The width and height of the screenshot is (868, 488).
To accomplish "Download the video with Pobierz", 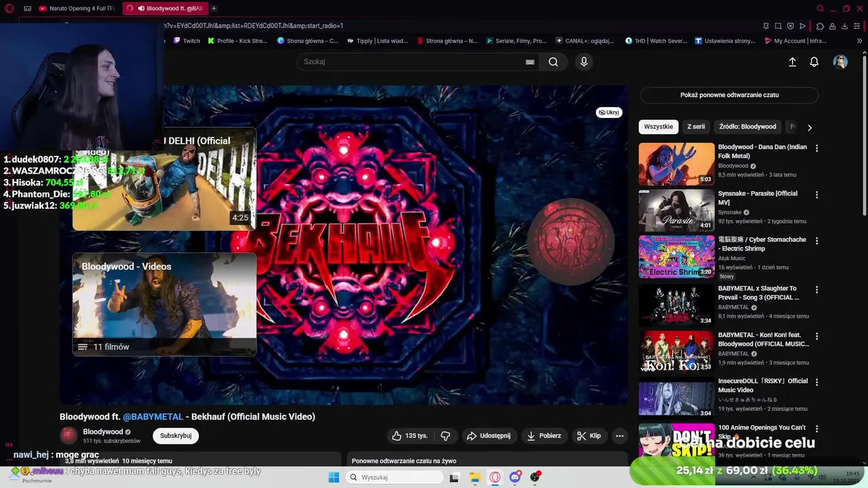I will point(544,436).
